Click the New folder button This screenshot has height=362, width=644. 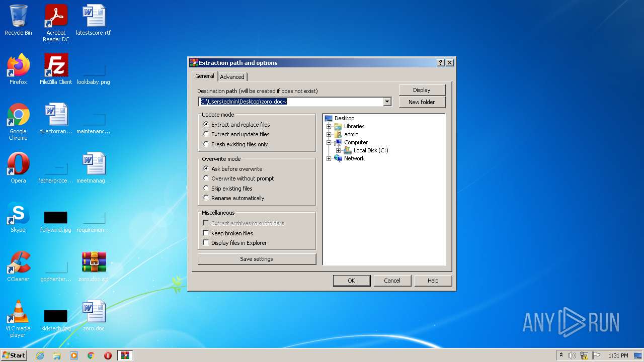pyautogui.click(x=422, y=102)
